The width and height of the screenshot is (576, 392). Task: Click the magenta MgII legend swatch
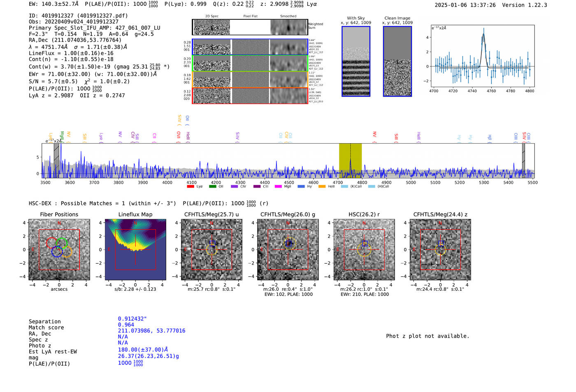279,186
